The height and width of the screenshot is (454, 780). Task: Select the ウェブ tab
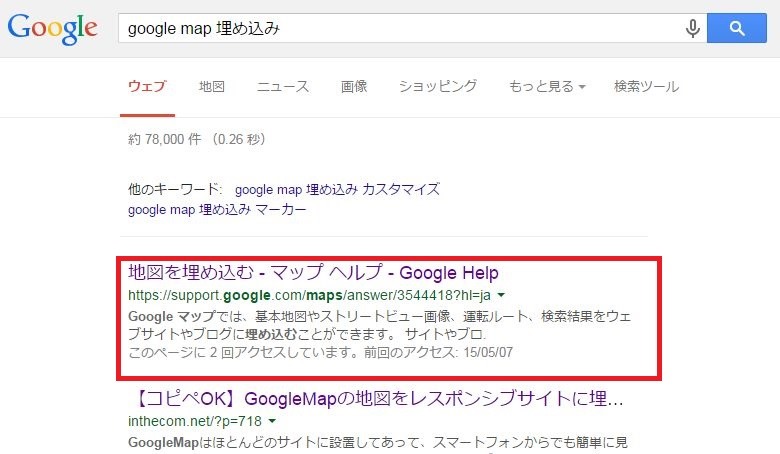click(x=147, y=87)
